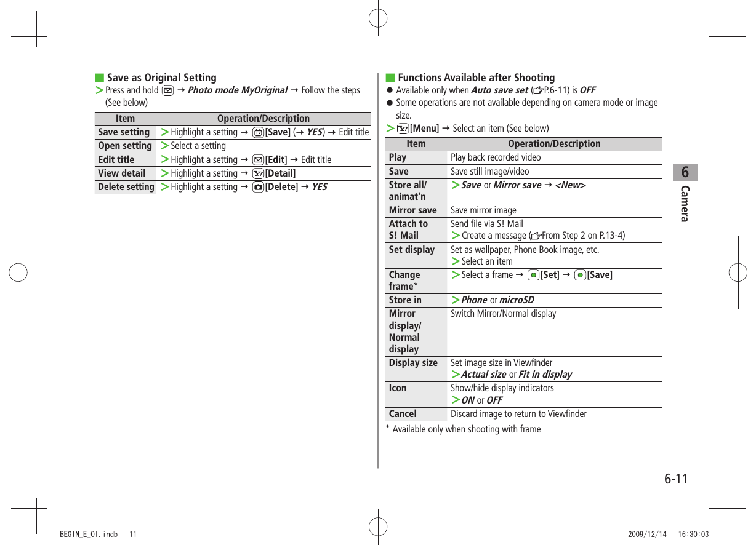
Task: Click the "[Delete]" label
Action: click(281, 187)
